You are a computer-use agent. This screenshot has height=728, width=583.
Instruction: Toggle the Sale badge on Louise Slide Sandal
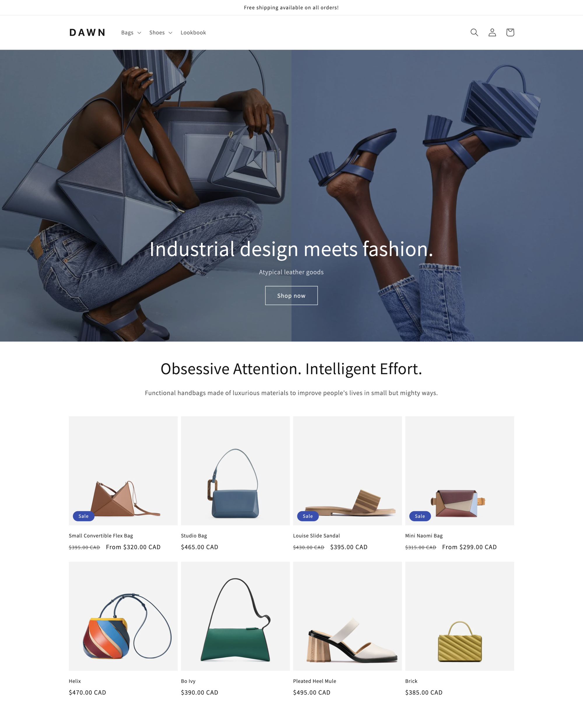(308, 516)
